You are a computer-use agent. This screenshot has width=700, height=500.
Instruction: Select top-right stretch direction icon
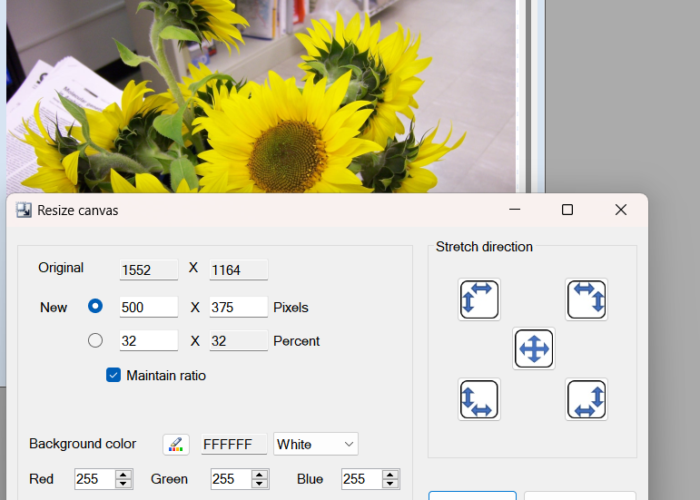586,299
